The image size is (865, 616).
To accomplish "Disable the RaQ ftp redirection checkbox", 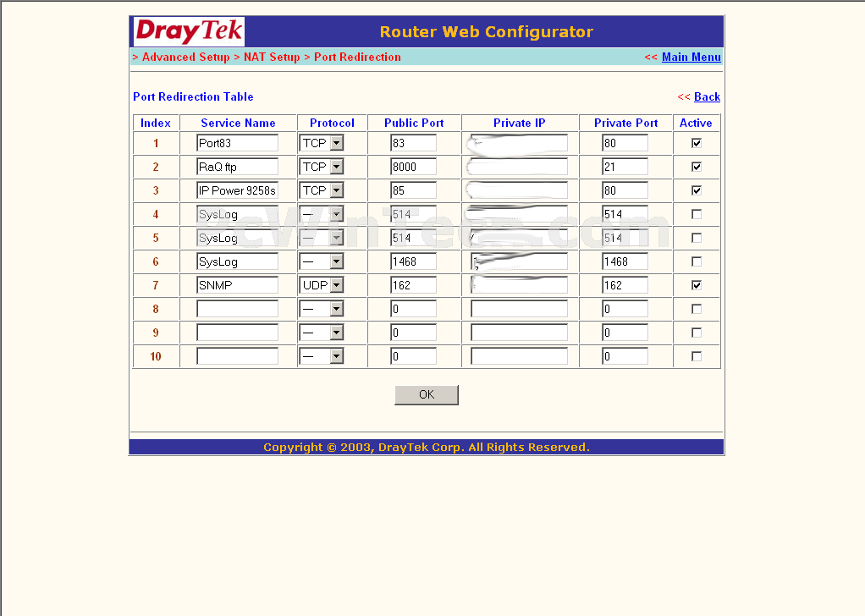I will pos(697,167).
